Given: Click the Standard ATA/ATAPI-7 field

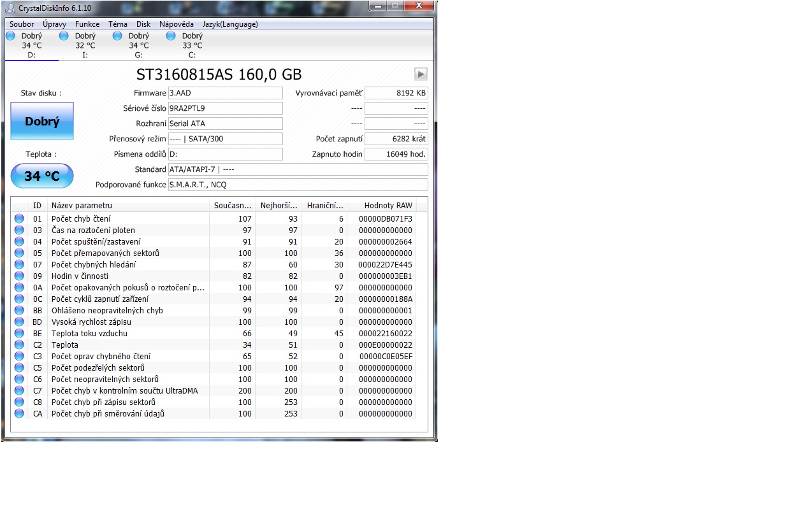Looking at the screenshot, I should [x=298, y=169].
